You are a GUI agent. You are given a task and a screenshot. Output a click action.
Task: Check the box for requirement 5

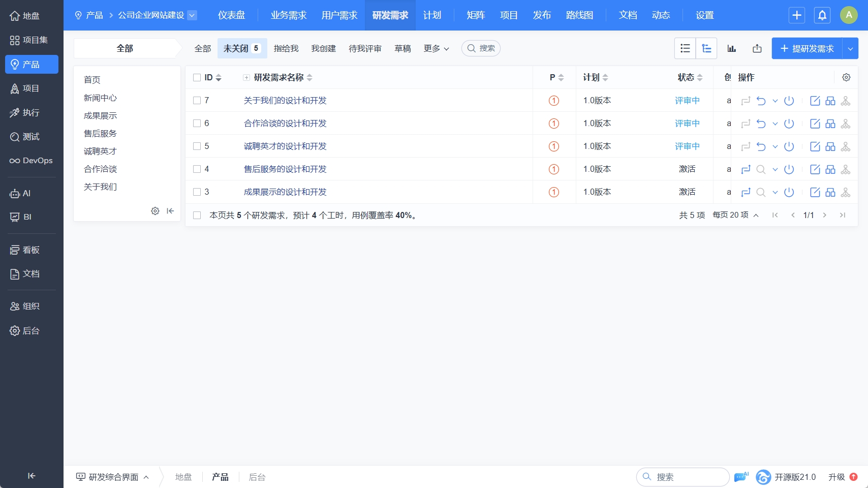(197, 146)
